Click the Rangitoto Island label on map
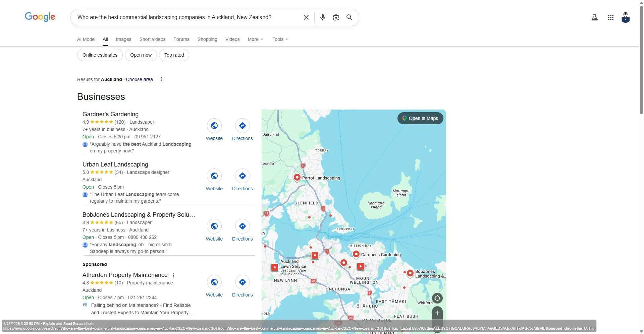 (376, 205)
